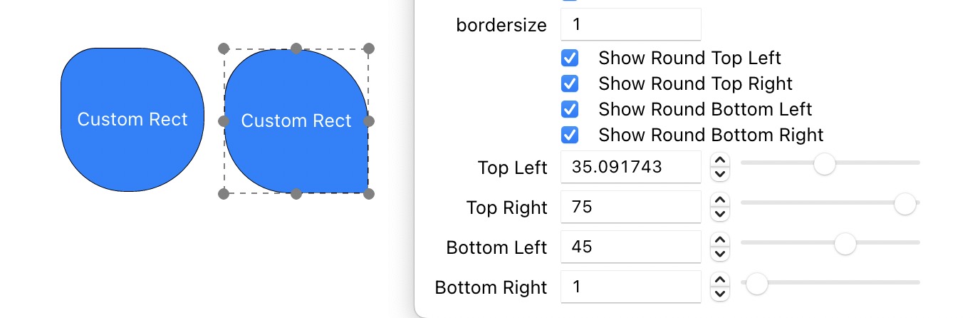
Task: Focus the Top Right value field
Action: [x=630, y=207]
